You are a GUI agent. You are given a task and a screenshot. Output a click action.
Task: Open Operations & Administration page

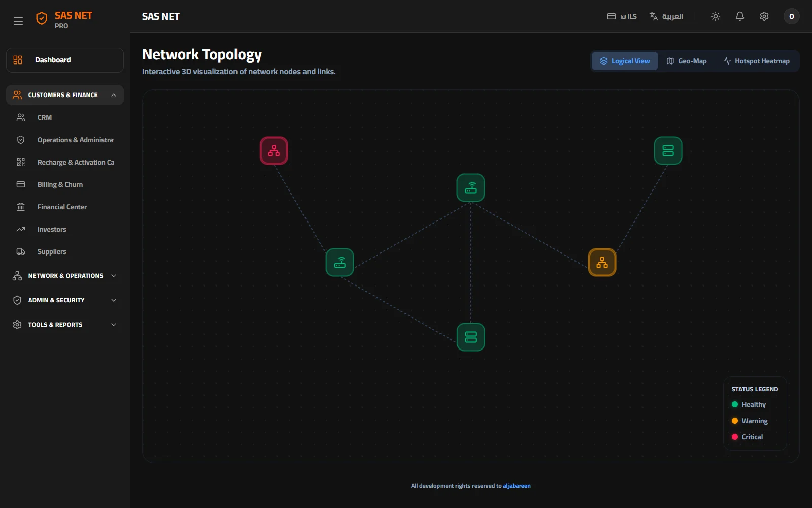click(65, 140)
